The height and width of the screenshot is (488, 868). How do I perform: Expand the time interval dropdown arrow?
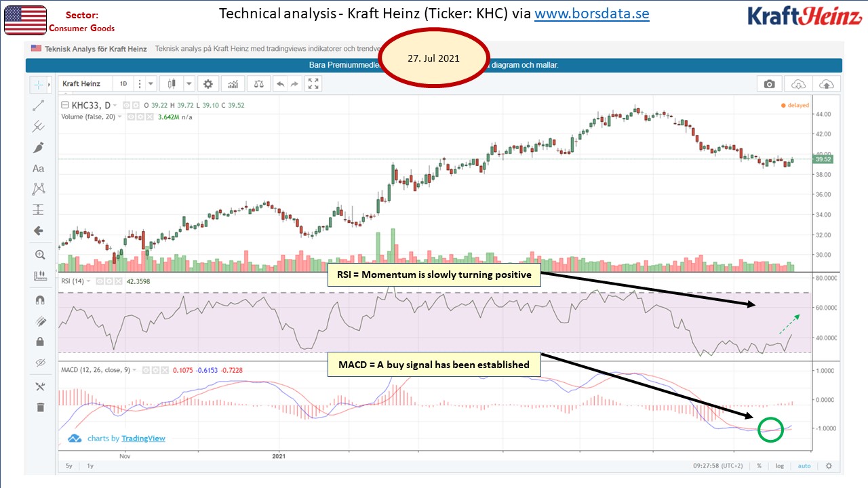point(151,84)
